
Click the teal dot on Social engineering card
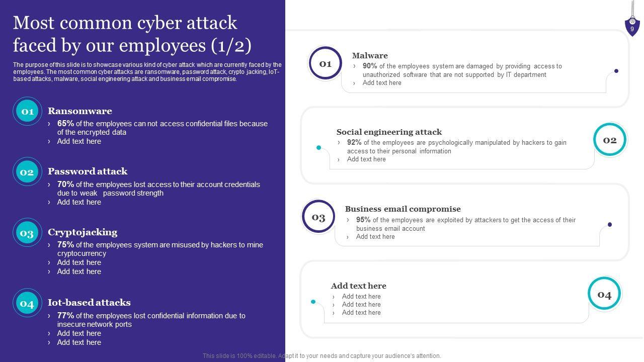pyautogui.click(x=318, y=148)
